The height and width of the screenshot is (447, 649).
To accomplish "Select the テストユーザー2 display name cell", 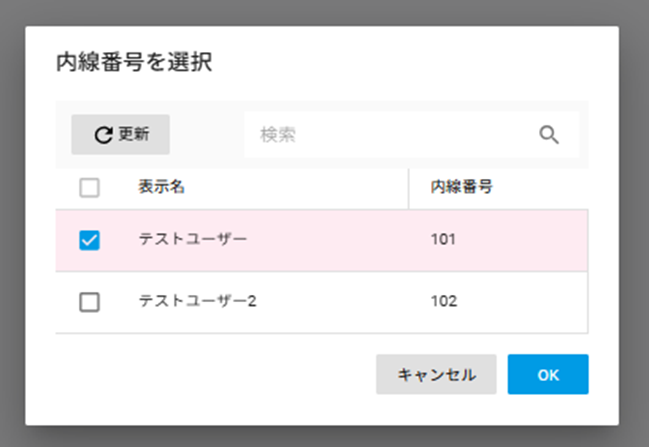I will [x=197, y=302].
